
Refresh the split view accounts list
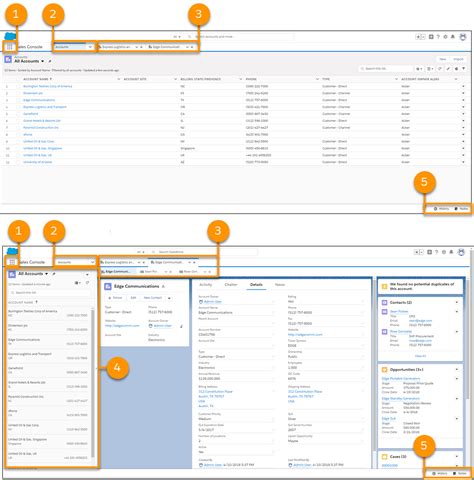coord(87,283)
